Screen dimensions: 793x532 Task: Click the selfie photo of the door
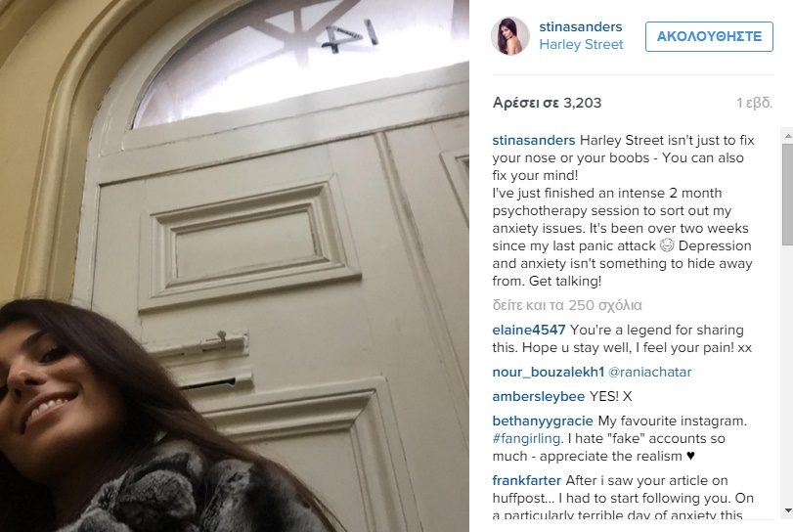[x=235, y=266]
